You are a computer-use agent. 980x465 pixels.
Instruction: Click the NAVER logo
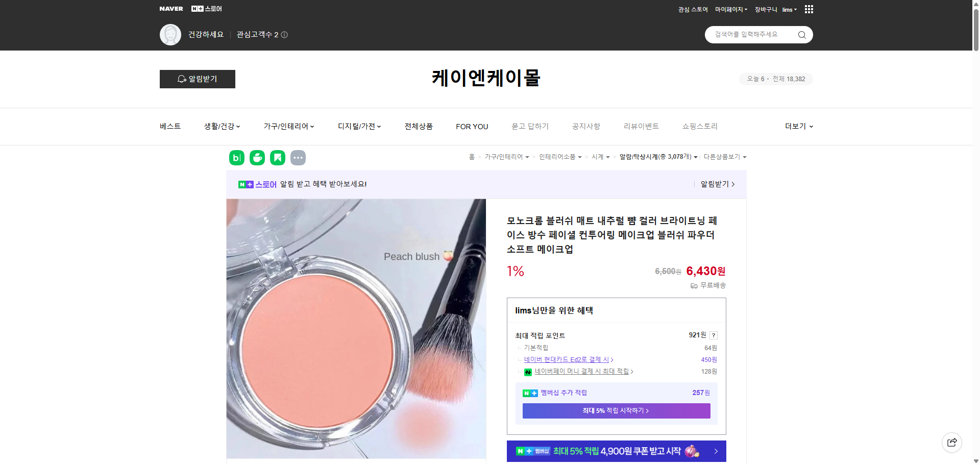click(171, 8)
